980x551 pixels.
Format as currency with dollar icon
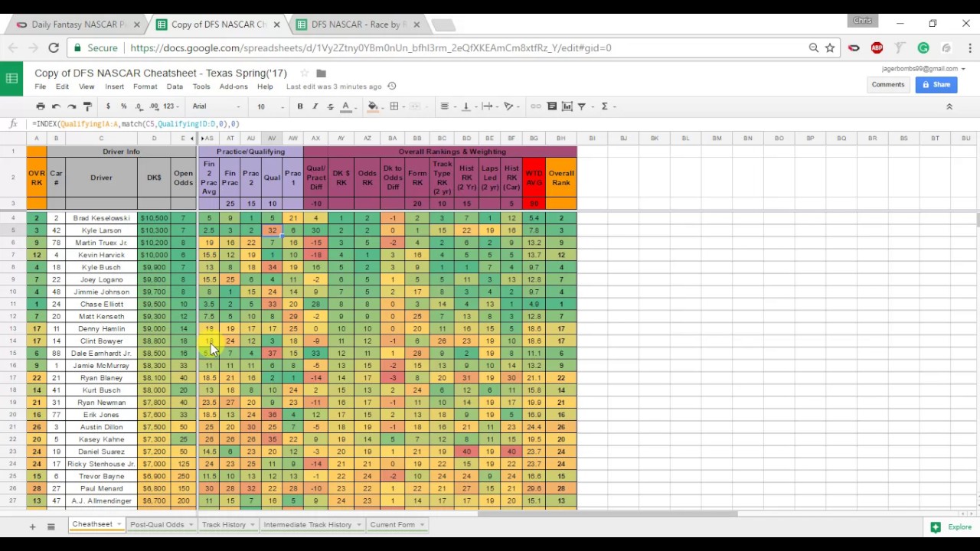coord(108,106)
